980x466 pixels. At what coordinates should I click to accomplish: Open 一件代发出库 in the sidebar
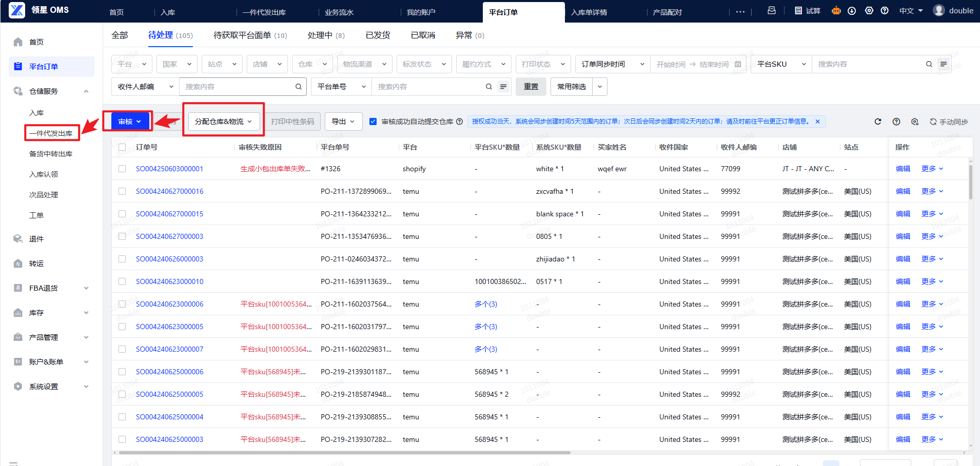pyautogui.click(x=51, y=133)
